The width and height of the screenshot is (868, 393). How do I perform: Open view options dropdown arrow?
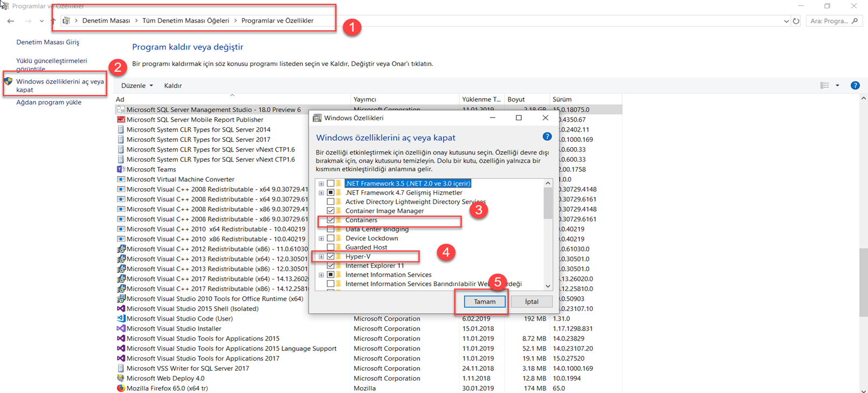click(837, 85)
